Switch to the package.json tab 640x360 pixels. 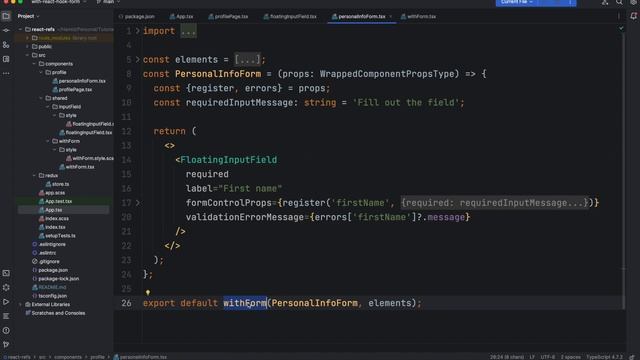(x=137, y=17)
